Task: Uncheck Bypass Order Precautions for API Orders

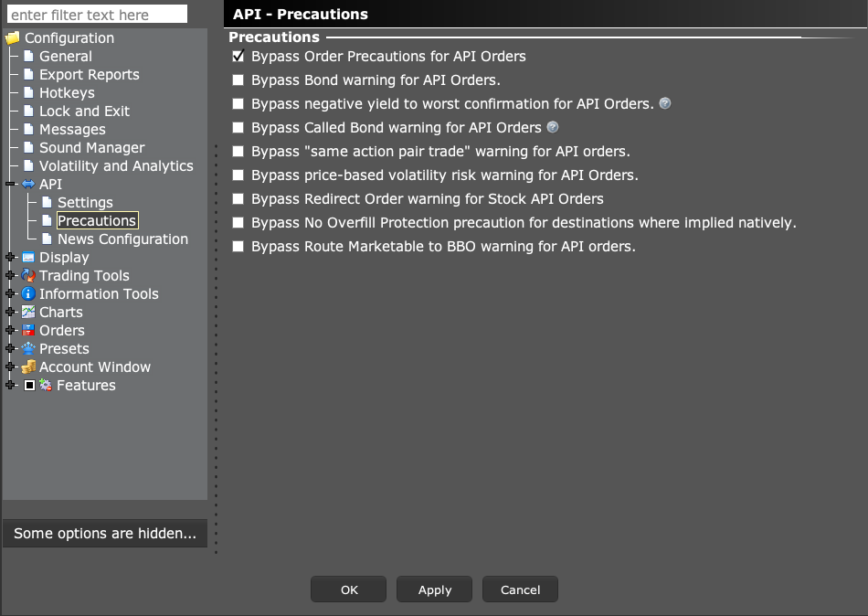Action: (238, 56)
